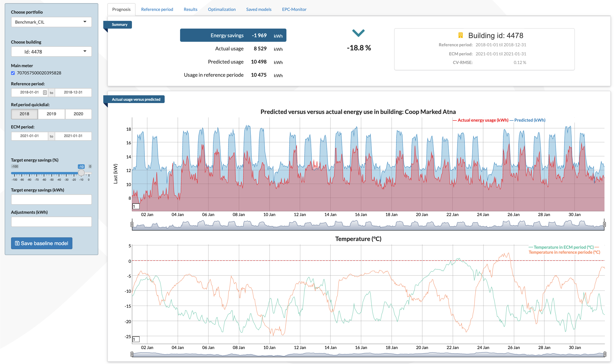
Task: Click the down-chevron savings indicator icon
Action: [358, 33]
